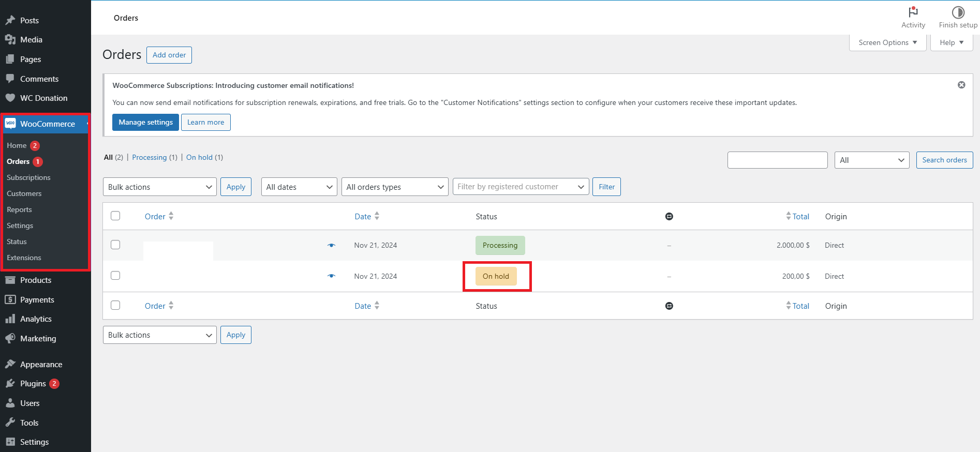
Task: Sort by Total using header sort arrows
Action: (x=789, y=216)
